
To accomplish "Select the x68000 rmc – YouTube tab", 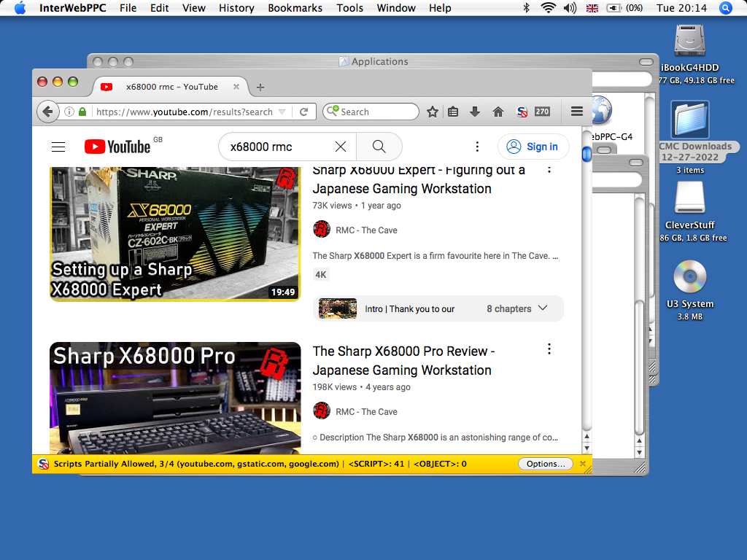I will (171, 87).
